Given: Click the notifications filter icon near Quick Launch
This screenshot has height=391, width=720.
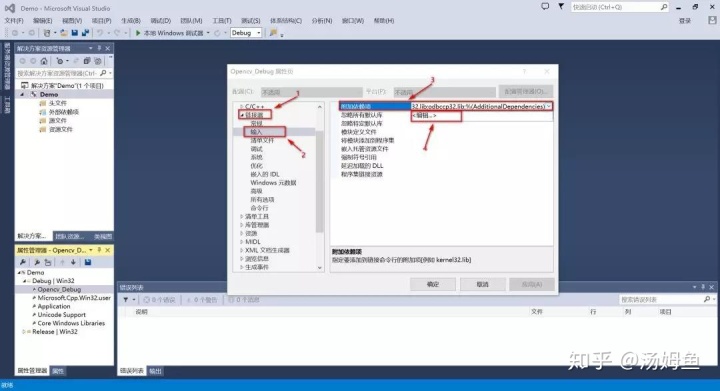Looking at the screenshot, I should point(561,6).
